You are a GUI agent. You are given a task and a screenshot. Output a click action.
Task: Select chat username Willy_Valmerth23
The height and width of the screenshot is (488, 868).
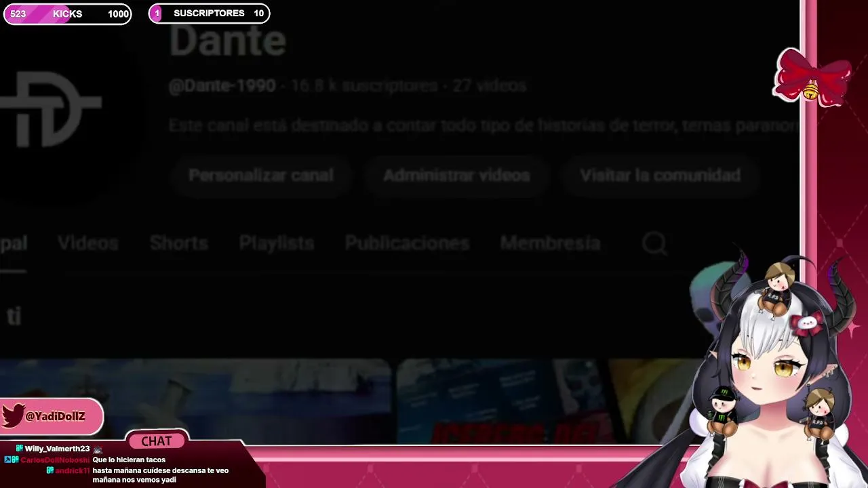(x=57, y=449)
